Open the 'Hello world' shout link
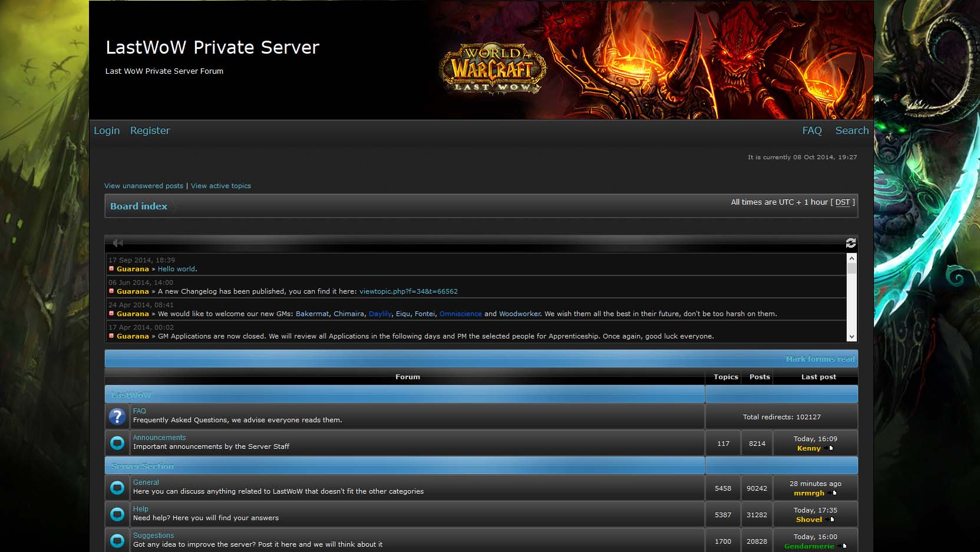 point(176,269)
